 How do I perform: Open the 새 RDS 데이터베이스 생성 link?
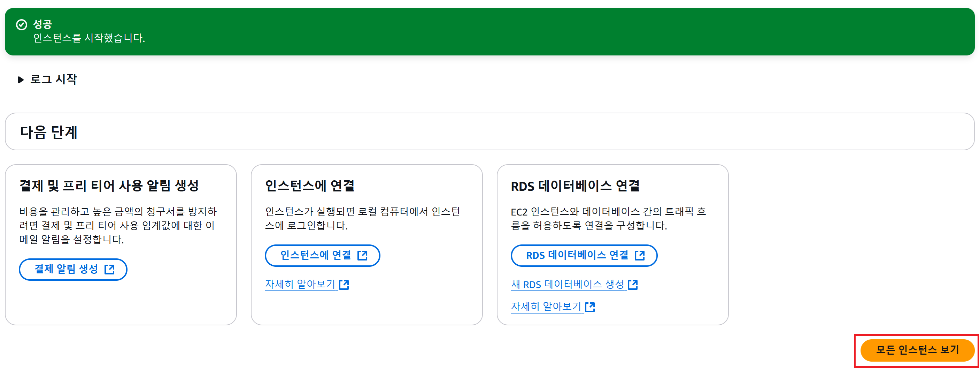pyautogui.click(x=568, y=284)
